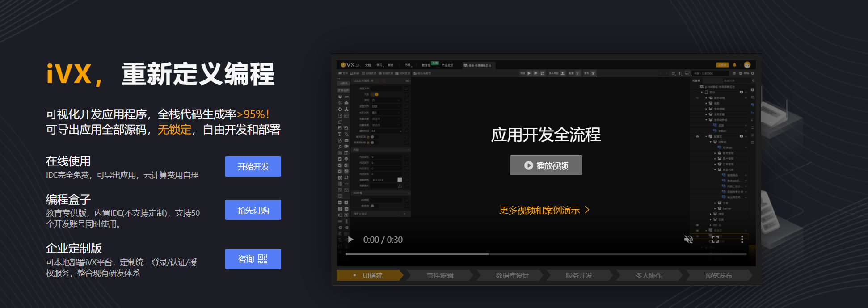Image resolution: width=868 pixels, height=308 pixels.
Task: Seek along the video progress bar
Action: click(x=546, y=254)
